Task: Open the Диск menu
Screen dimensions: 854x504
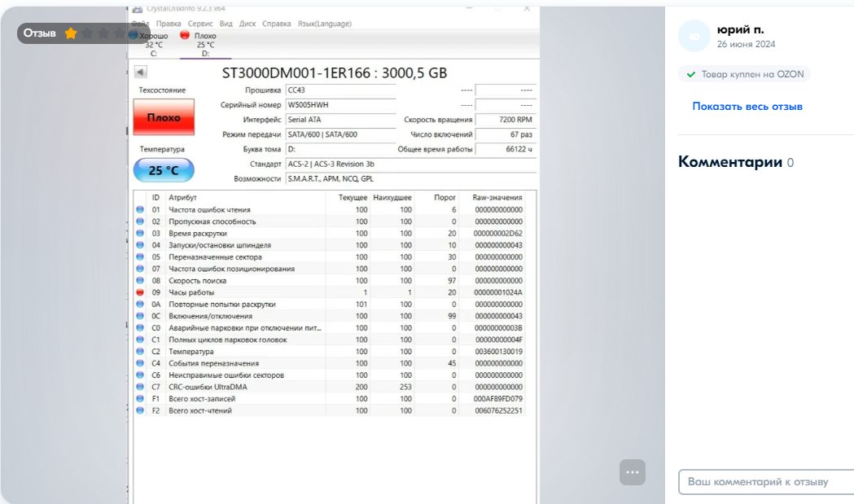Action: (x=247, y=24)
